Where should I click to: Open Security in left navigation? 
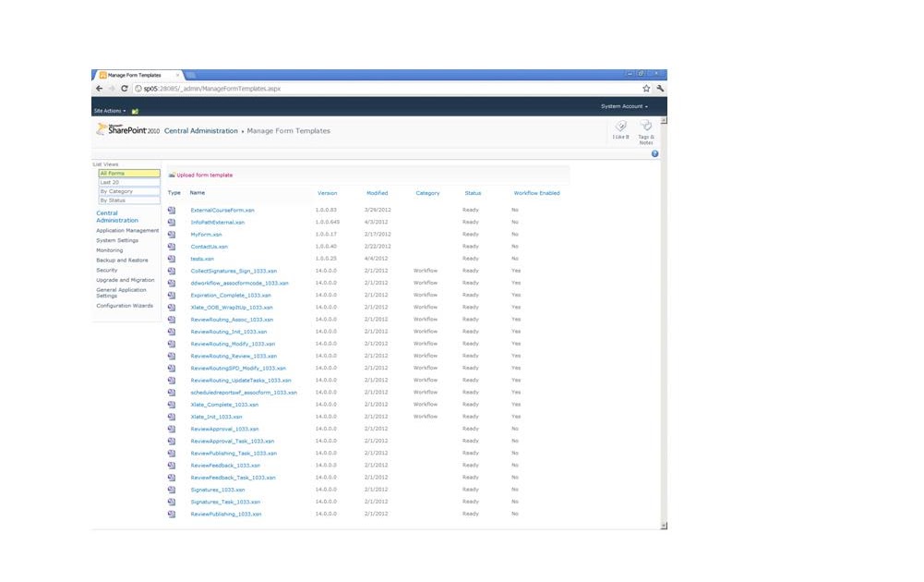point(107,270)
